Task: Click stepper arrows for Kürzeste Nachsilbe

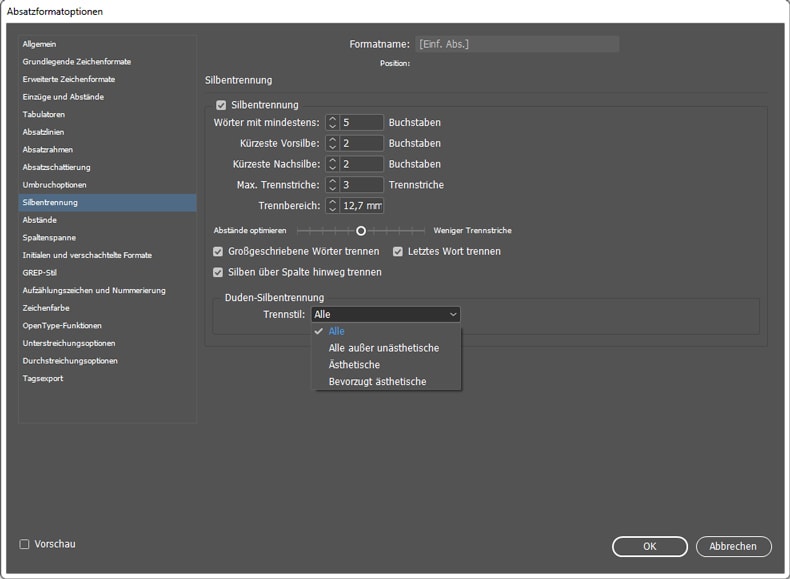Action: (333, 164)
